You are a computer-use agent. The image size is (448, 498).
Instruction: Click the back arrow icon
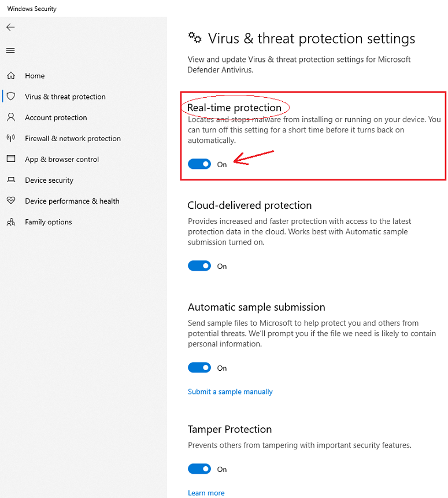click(x=10, y=27)
